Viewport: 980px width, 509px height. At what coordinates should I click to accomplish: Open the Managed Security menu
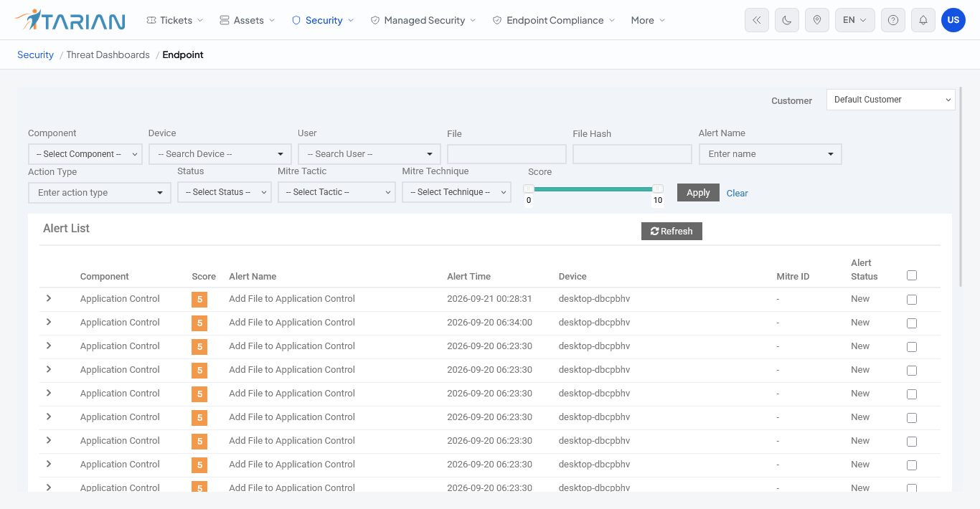click(x=423, y=20)
